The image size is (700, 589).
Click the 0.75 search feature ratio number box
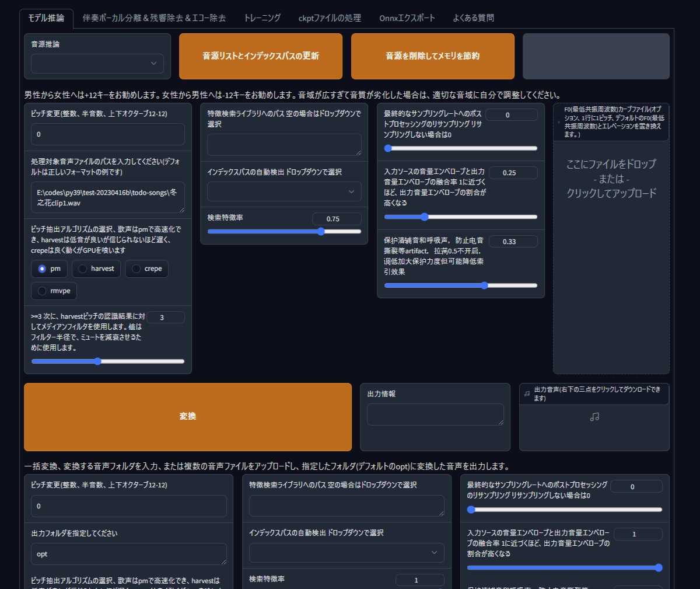[337, 219]
